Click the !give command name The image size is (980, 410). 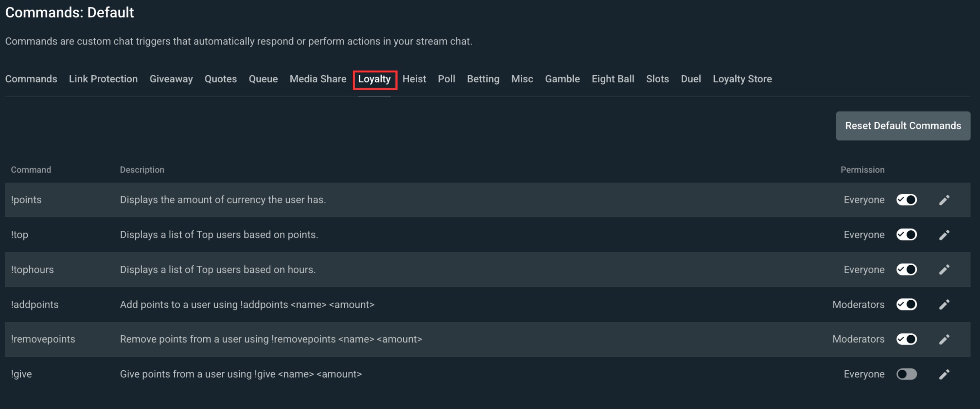click(21, 374)
